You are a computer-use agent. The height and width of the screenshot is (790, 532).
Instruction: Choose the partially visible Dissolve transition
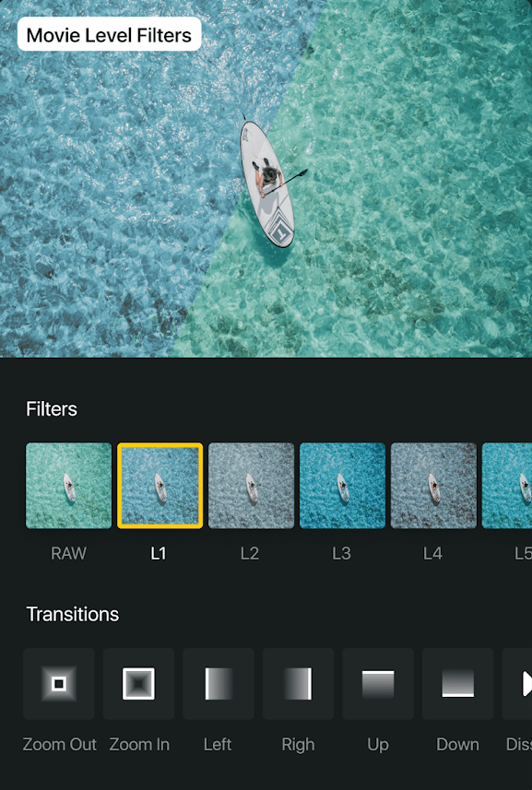coord(517,684)
